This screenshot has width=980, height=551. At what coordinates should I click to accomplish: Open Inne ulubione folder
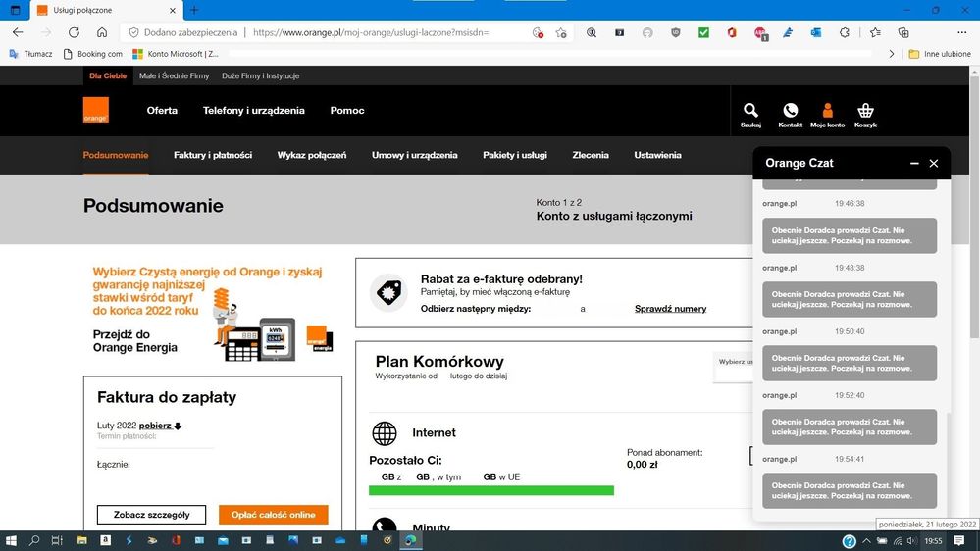click(940, 54)
